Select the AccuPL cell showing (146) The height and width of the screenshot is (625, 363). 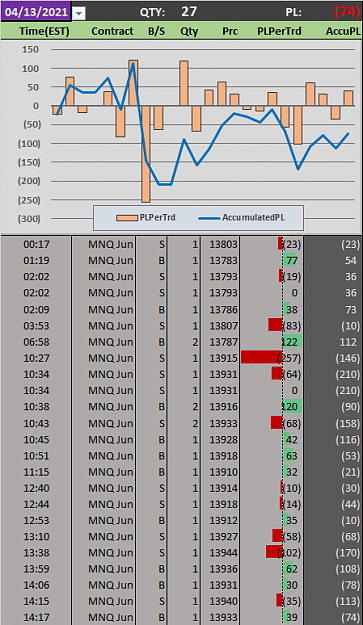333,358
